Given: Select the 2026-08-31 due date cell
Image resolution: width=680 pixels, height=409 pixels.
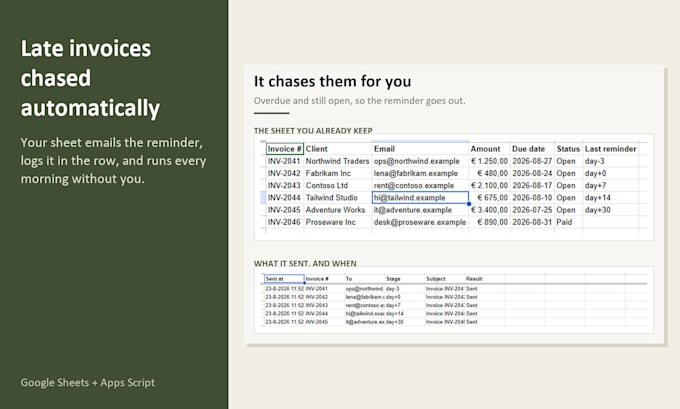Looking at the screenshot, I should [x=532, y=222].
